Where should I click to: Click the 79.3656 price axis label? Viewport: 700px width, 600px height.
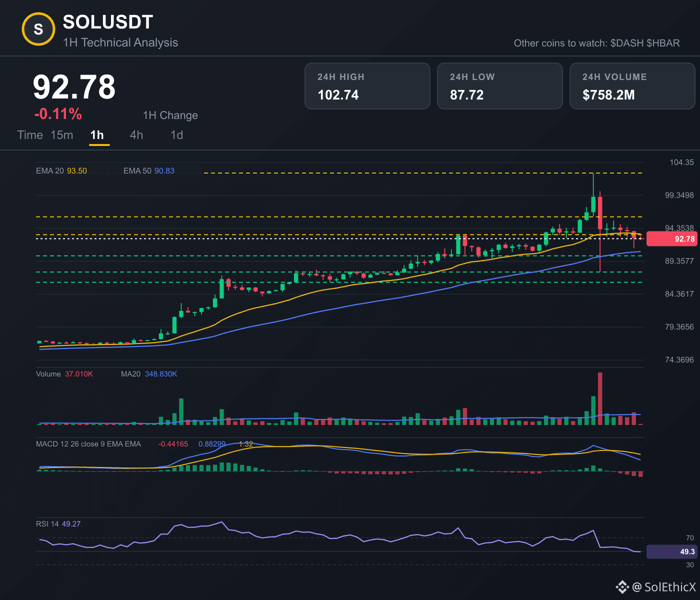[x=679, y=327]
